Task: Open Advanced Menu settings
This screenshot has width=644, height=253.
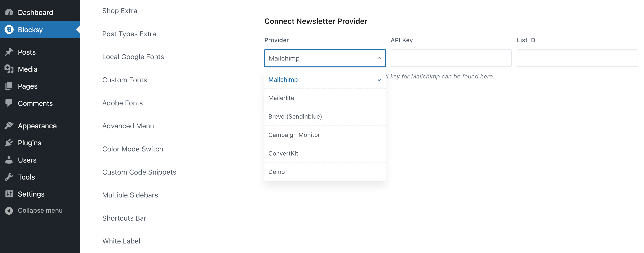Action: tap(128, 126)
